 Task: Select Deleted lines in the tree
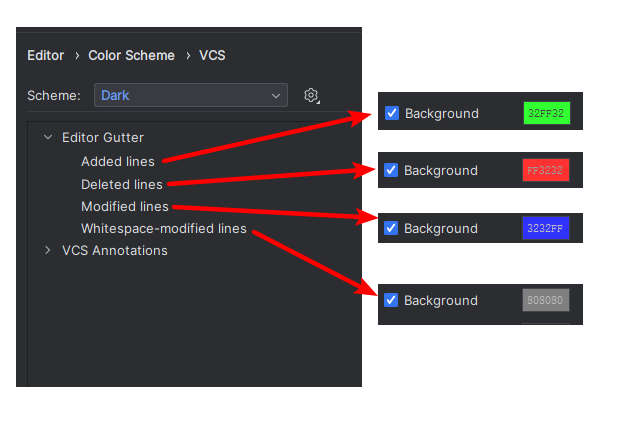tap(122, 184)
